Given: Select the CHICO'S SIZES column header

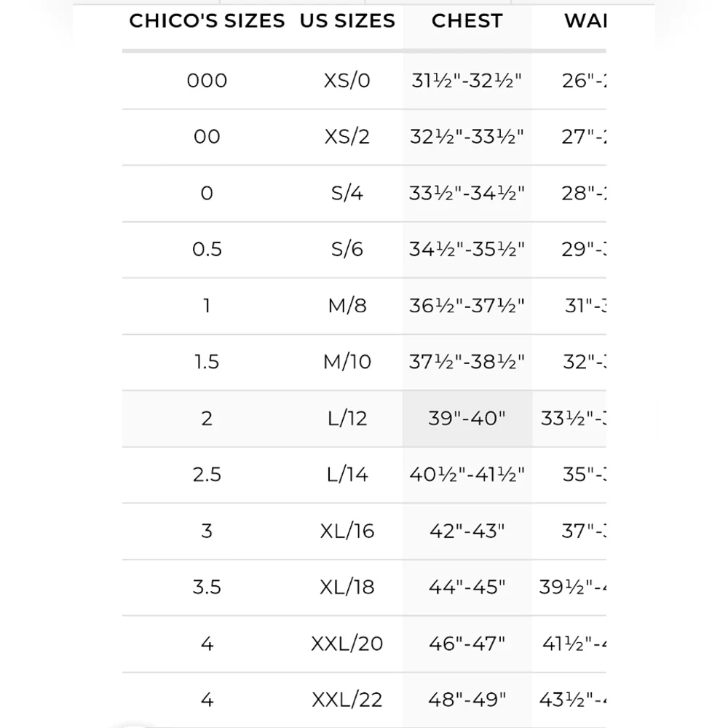Looking at the screenshot, I should coord(207,21).
